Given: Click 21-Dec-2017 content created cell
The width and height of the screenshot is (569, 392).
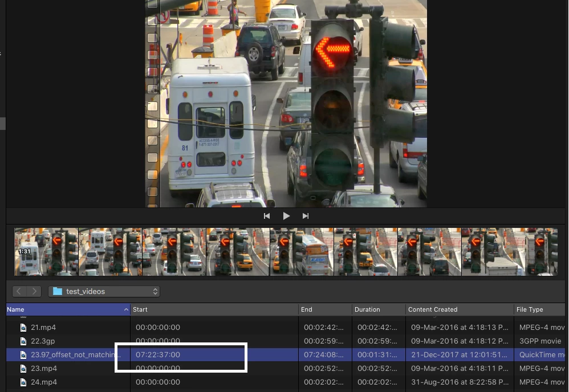Looking at the screenshot, I should [460, 354].
